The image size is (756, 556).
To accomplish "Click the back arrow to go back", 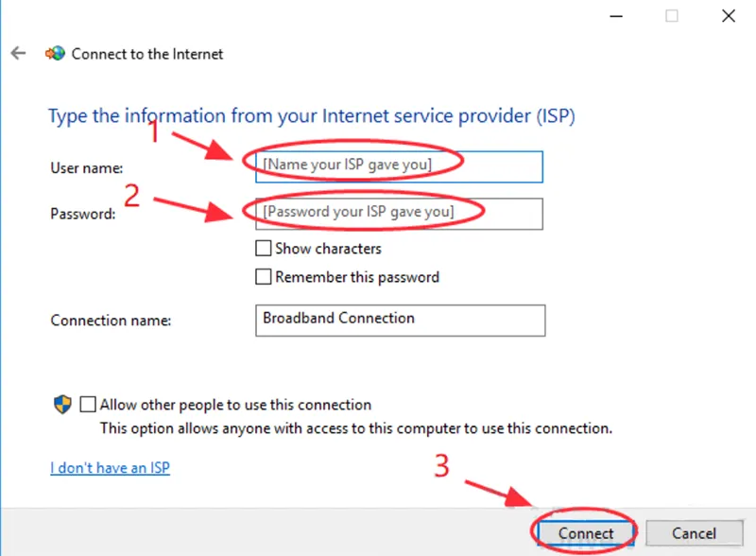I will click(17, 53).
